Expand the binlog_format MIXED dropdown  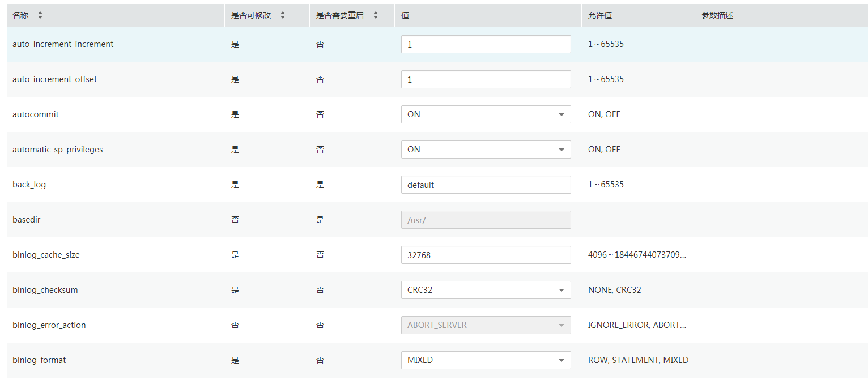[x=486, y=360]
